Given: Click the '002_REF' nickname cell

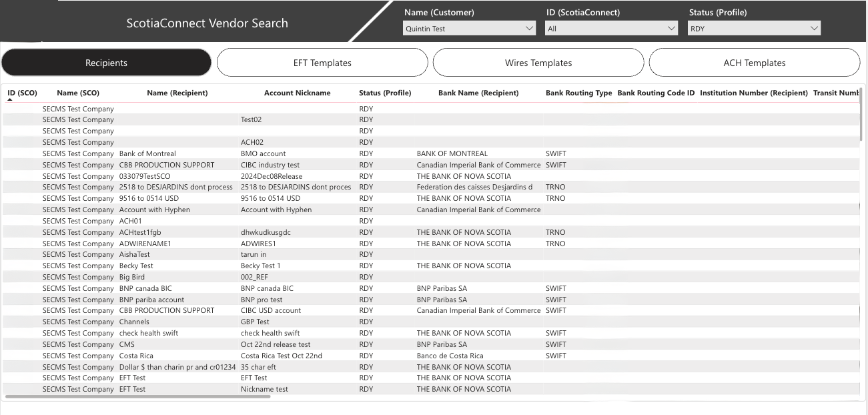Looking at the screenshot, I should [x=254, y=277].
